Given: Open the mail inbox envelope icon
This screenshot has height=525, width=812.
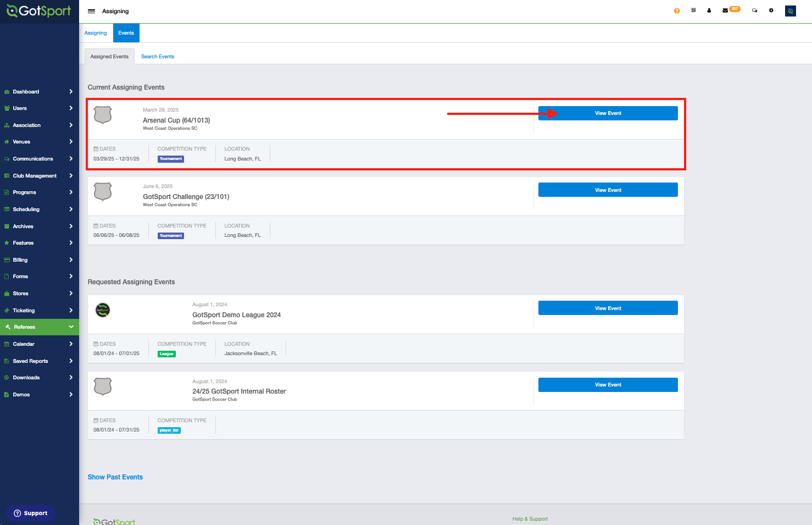Looking at the screenshot, I should [725, 10].
